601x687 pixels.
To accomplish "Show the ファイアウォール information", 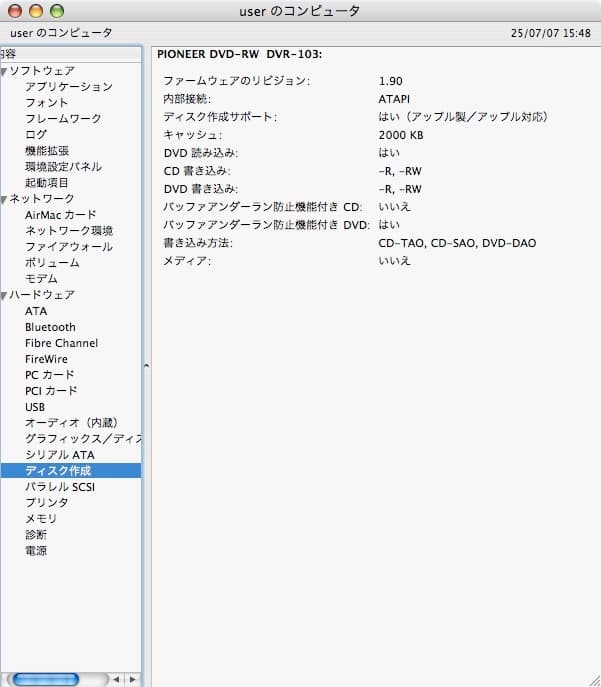I will coord(68,247).
